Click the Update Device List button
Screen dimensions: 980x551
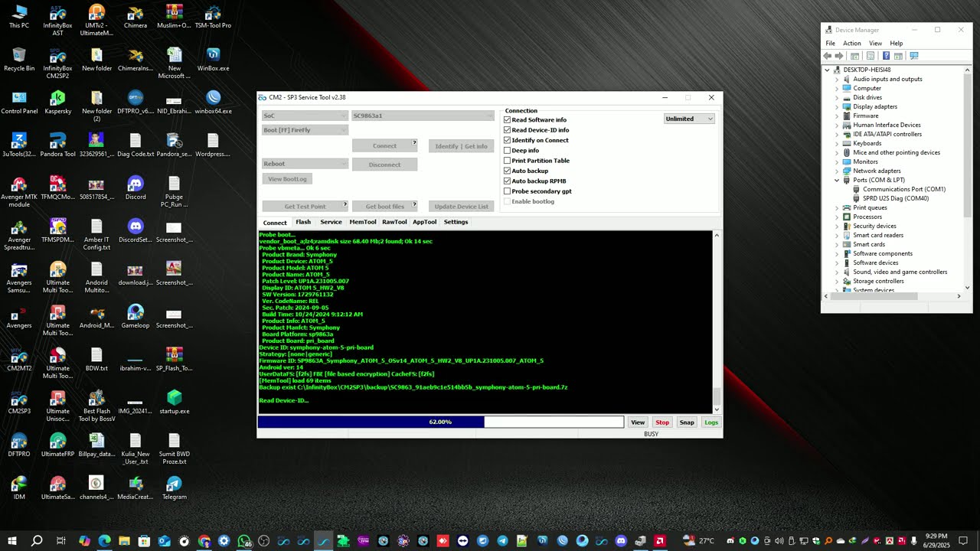click(461, 207)
